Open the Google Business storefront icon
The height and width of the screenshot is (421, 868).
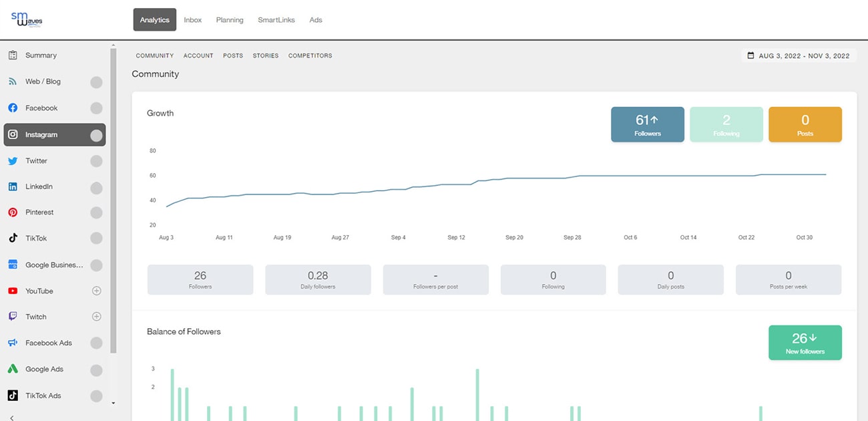coord(13,265)
